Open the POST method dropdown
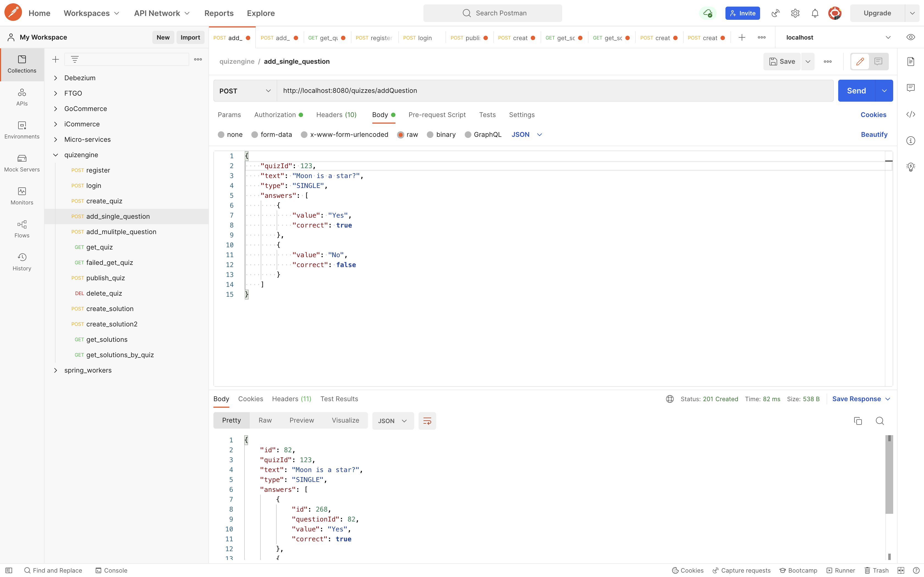 click(x=245, y=91)
